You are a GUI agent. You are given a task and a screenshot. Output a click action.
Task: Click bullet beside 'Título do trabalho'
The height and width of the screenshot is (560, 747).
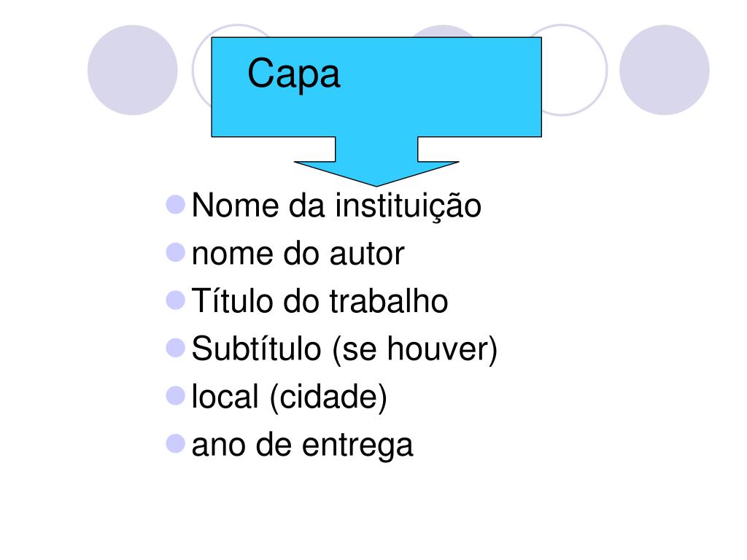[x=175, y=300]
